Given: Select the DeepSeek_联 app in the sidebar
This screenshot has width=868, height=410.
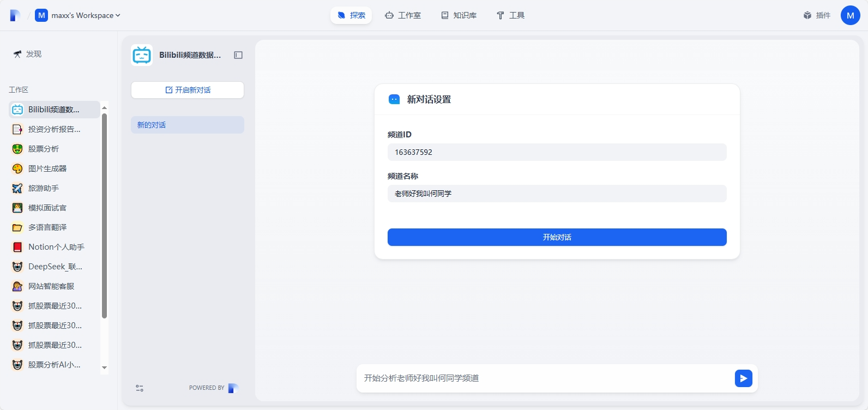Looking at the screenshot, I should pos(55,267).
